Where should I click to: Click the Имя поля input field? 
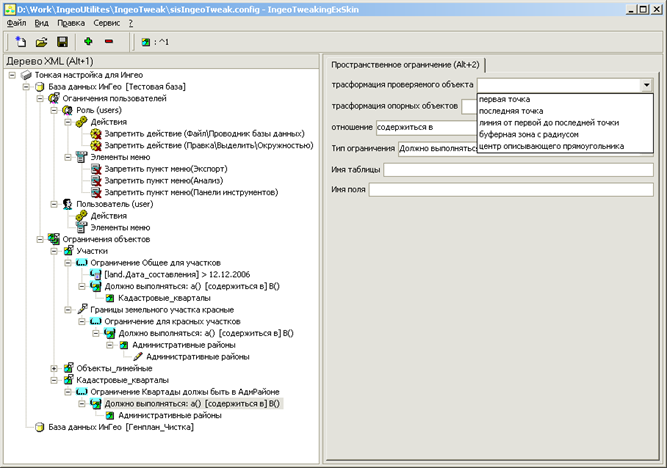tap(511, 189)
